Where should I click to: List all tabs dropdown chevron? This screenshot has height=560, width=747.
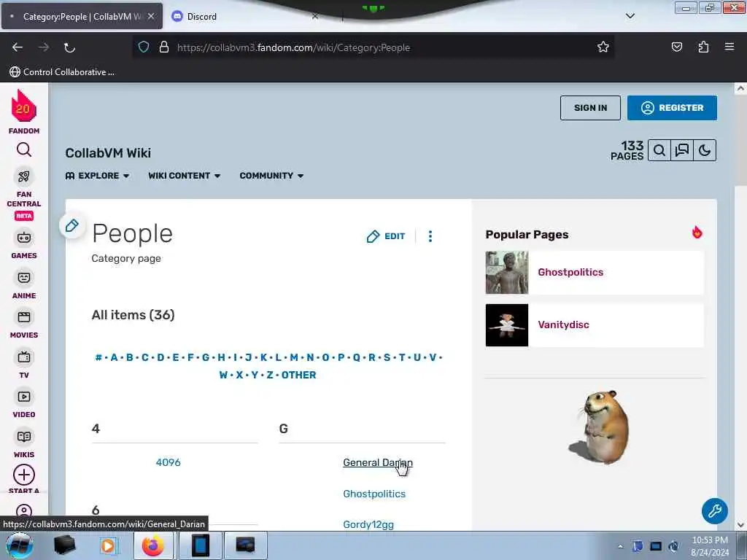630,16
